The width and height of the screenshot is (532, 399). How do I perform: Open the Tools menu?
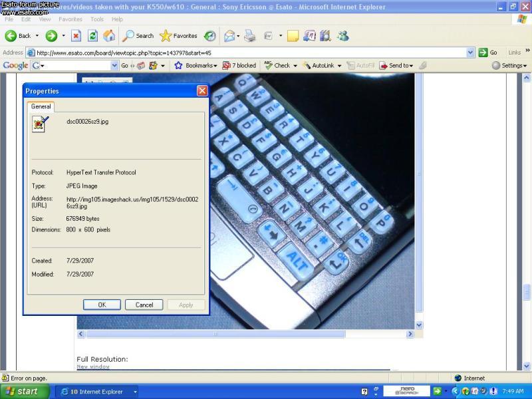click(x=97, y=19)
